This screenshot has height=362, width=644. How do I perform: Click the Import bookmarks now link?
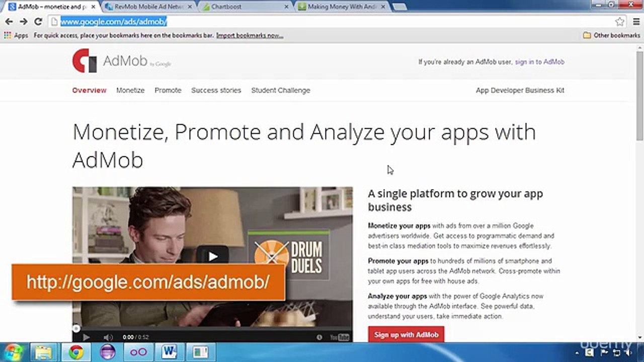[250, 35]
